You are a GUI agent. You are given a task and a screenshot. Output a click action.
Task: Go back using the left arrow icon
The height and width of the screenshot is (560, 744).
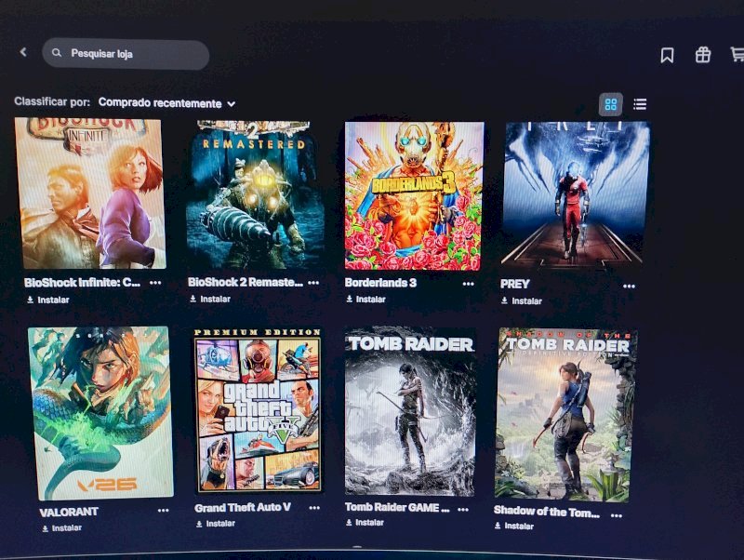coord(23,52)
